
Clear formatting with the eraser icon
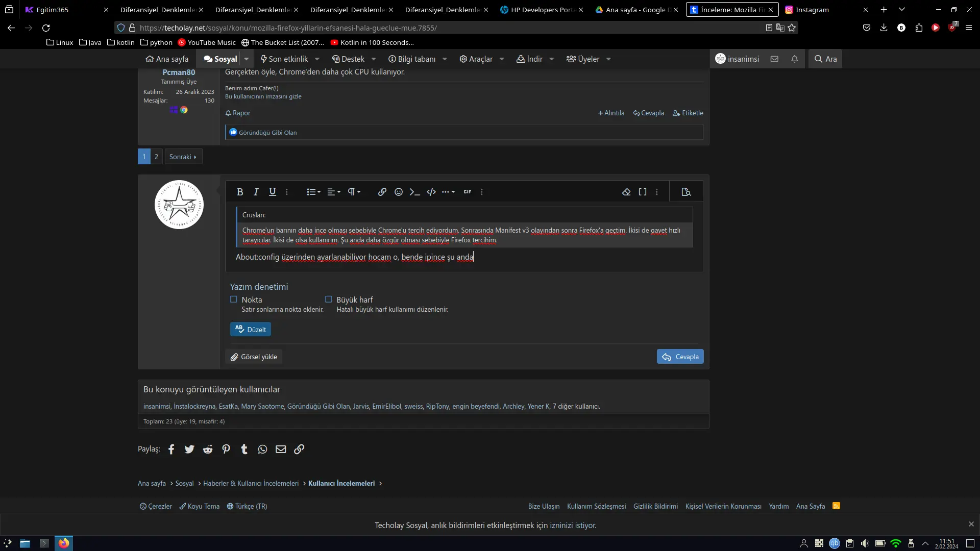pyautogui.click(x=626, y=192)
